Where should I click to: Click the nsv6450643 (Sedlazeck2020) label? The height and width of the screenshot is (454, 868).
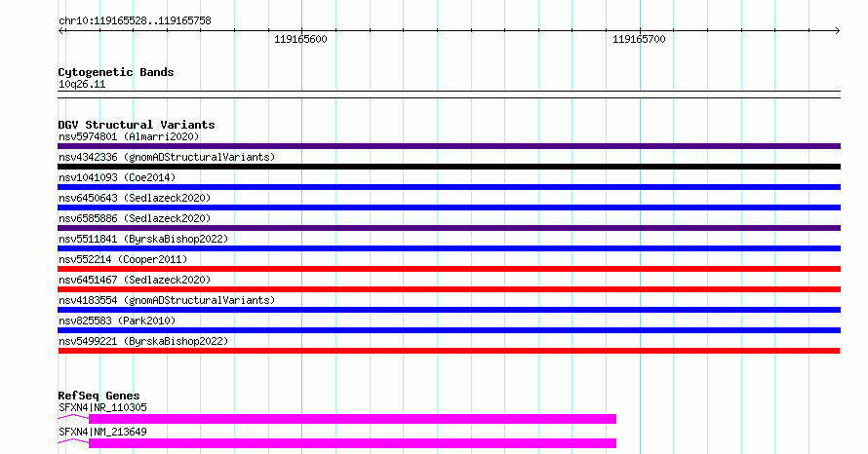(x=135, y=198)
